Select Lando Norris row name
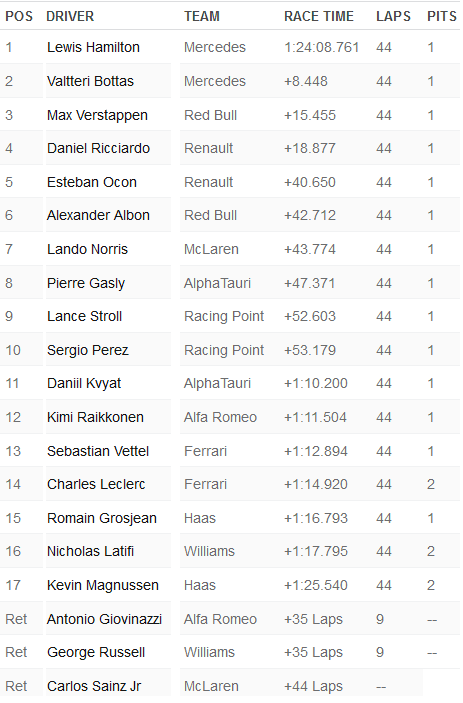The image size is (463, 703). point(87,249)
